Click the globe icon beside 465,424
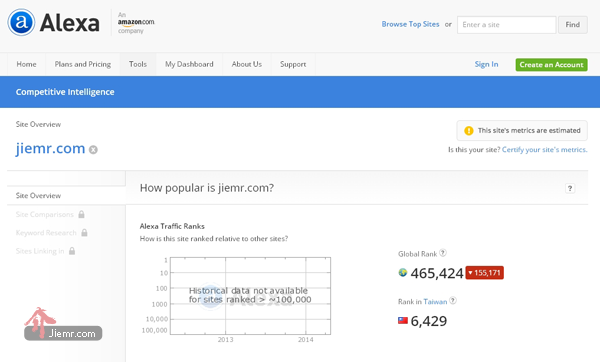Viewport: 600px width, 362px height. click(403, 272)
